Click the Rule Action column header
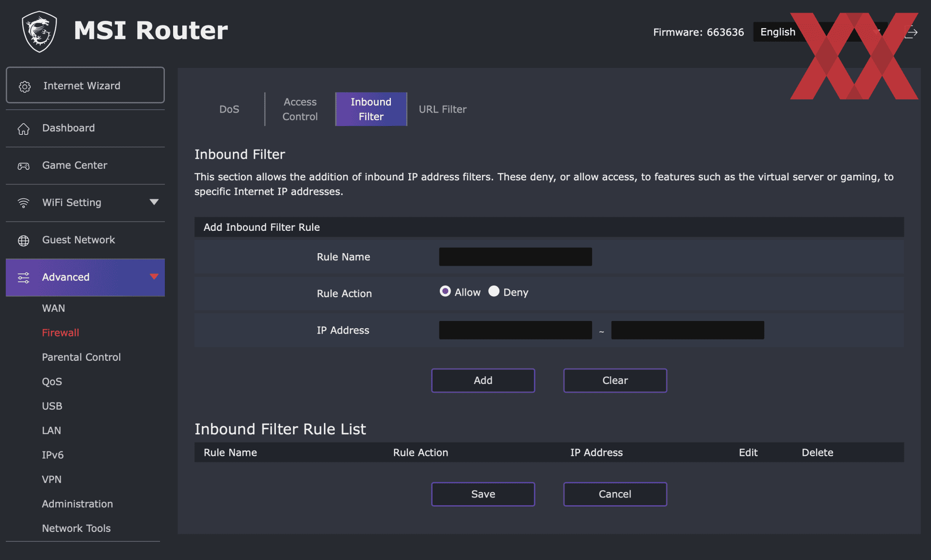Screen dimensions: 931x560 pyautogui.click(x=420, y=452)
